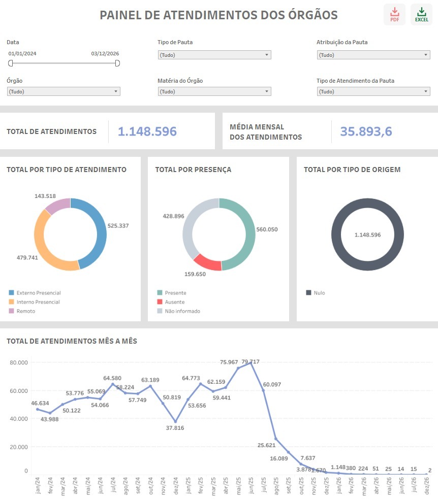
Task: Click the Excel export icon
Action: [421, 14]
